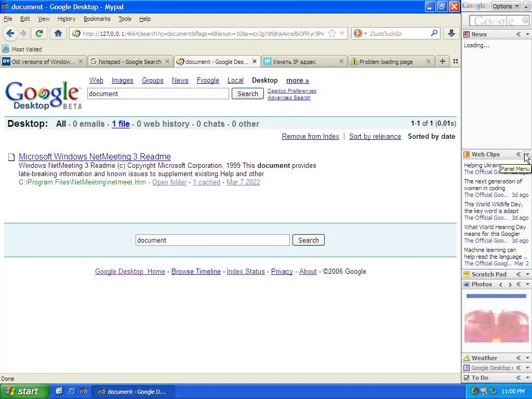Click the Most Visited bookmarks icon

tap(5, 49)
